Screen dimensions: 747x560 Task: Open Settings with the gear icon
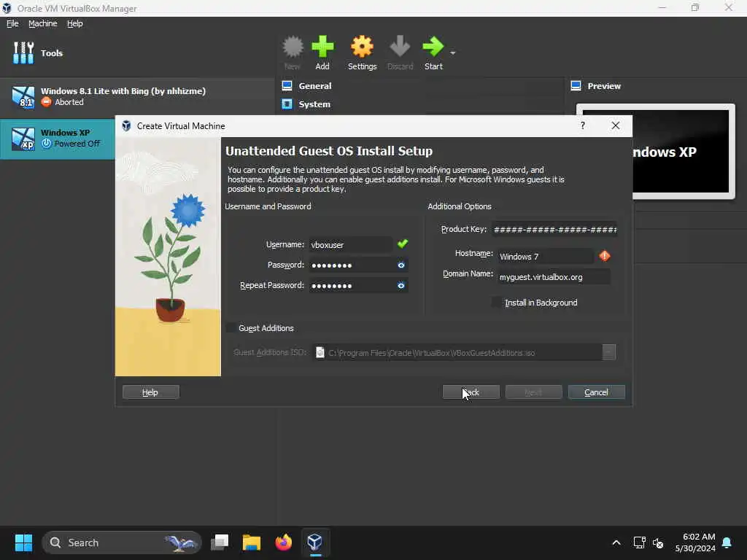pyautogui.click(x=362, y=47)
